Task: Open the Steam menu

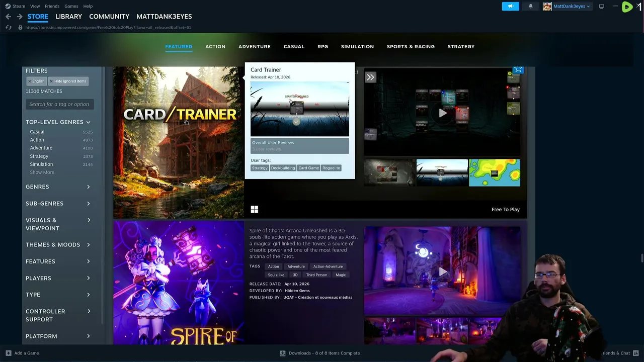Action: point(19,6)
